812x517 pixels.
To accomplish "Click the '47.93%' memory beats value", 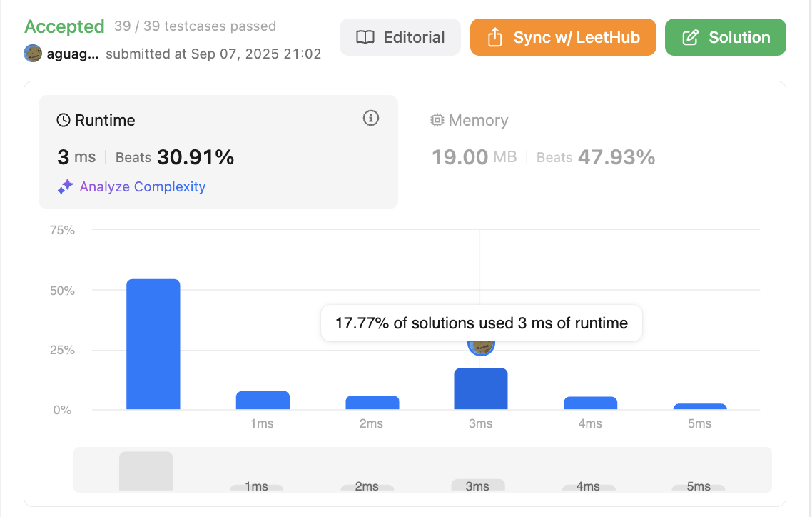I will [x=616, y=157].
